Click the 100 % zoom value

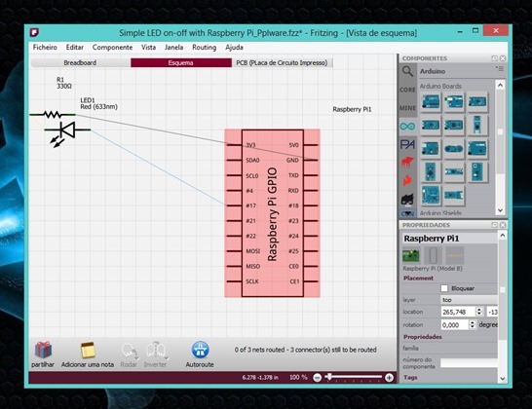(298, 377)
